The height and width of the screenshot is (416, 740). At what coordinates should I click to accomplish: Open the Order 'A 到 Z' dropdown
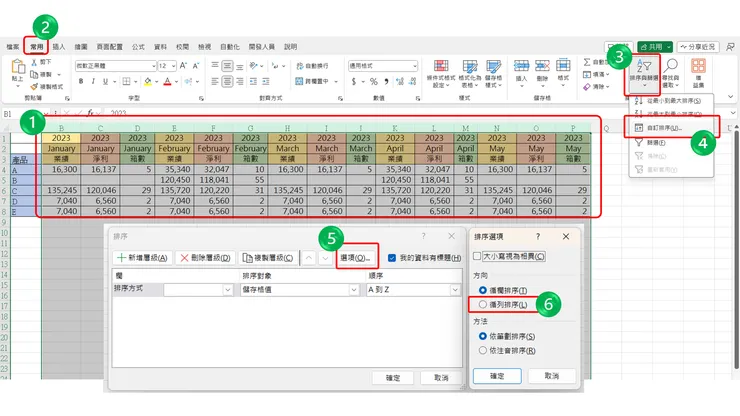[x=454, y=289]
